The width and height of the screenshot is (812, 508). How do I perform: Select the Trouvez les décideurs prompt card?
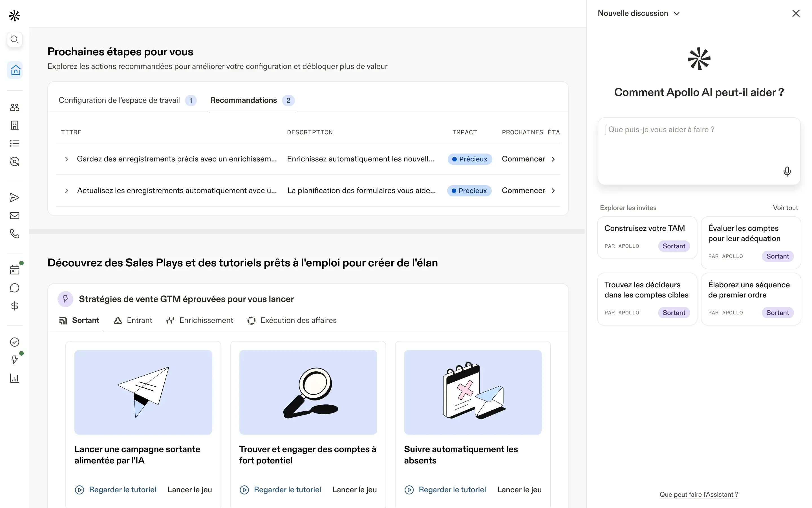647,299
